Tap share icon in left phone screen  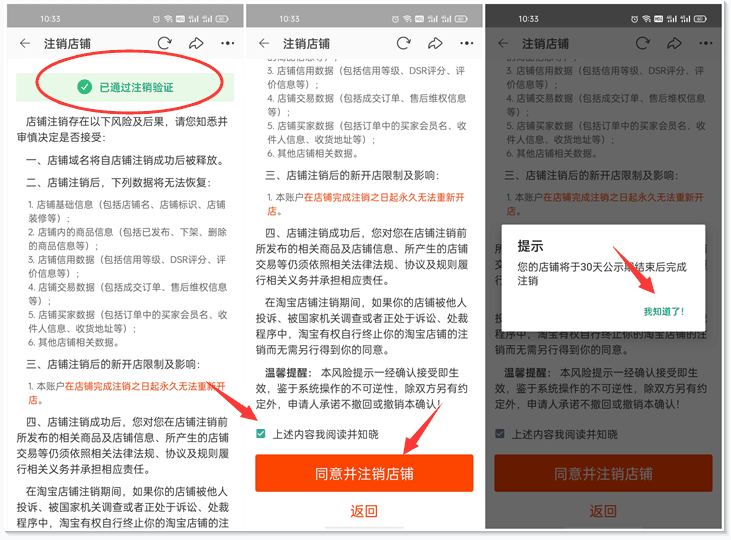[196, 43]
